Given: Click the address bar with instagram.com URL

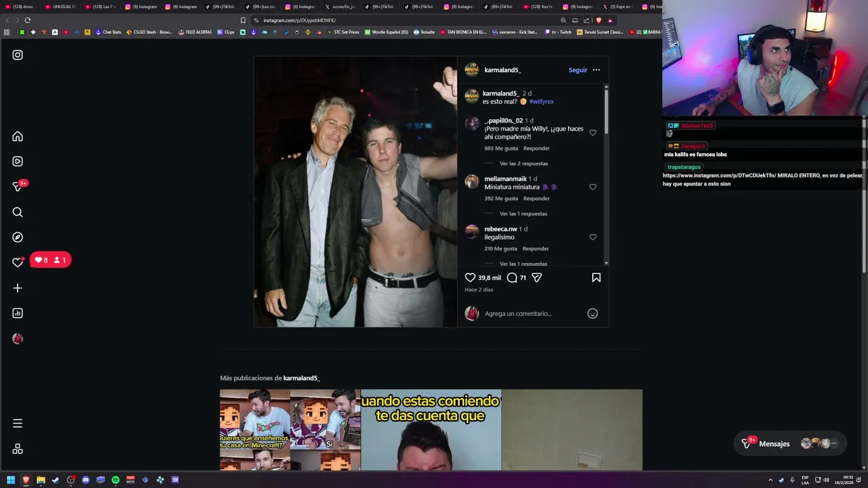Looking at the screenshot, I should 407,20.
